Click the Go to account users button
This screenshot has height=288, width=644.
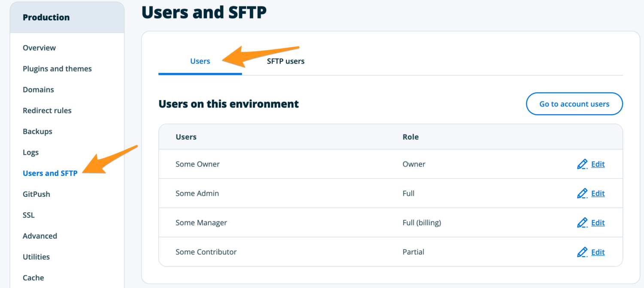click(x=574, y=104)
